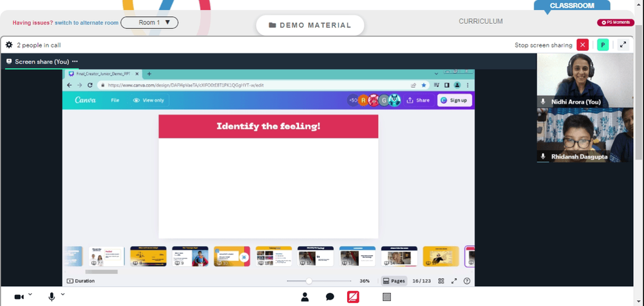This screenshot has width=644, height=306.
Task: Go back in shared browser
Action: (x=70, y=85)
